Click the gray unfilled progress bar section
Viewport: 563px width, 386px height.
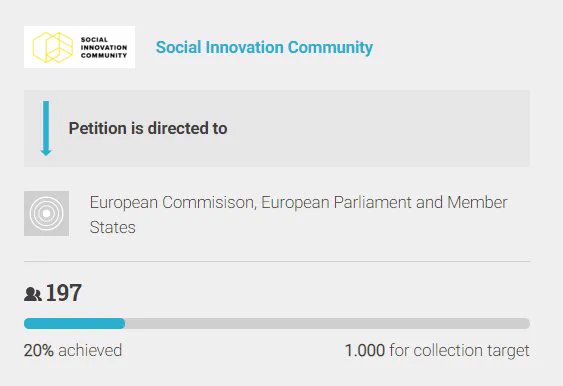pyautogui.click(x=327, y=324)
